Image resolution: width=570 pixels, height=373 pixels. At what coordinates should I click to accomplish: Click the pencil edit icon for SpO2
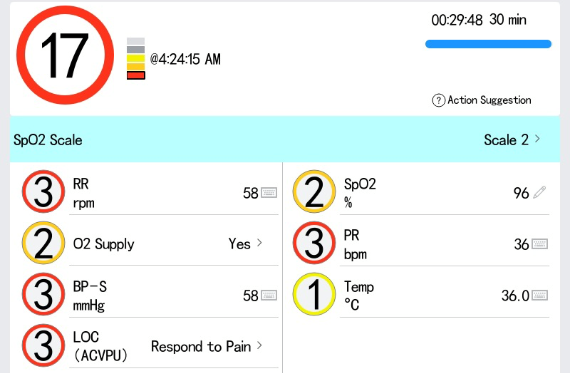click(x=539, y=192)
